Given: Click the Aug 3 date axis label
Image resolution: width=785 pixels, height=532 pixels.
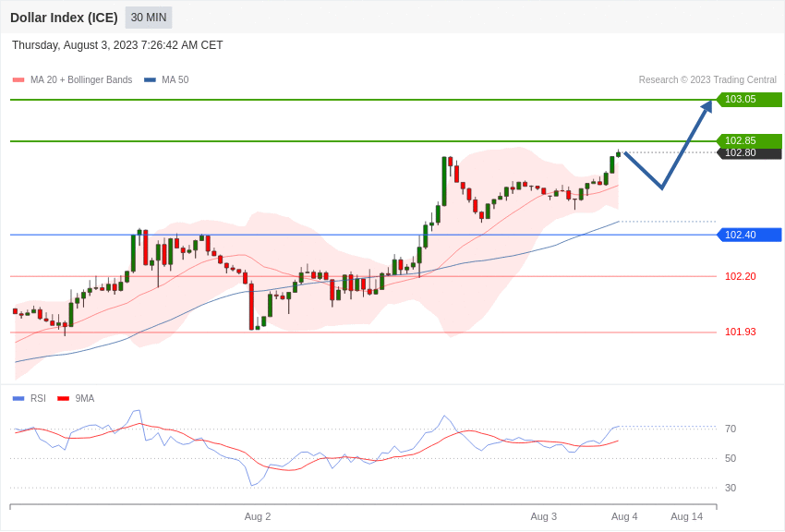Looking at the screenshot, I should coord(544,516).
